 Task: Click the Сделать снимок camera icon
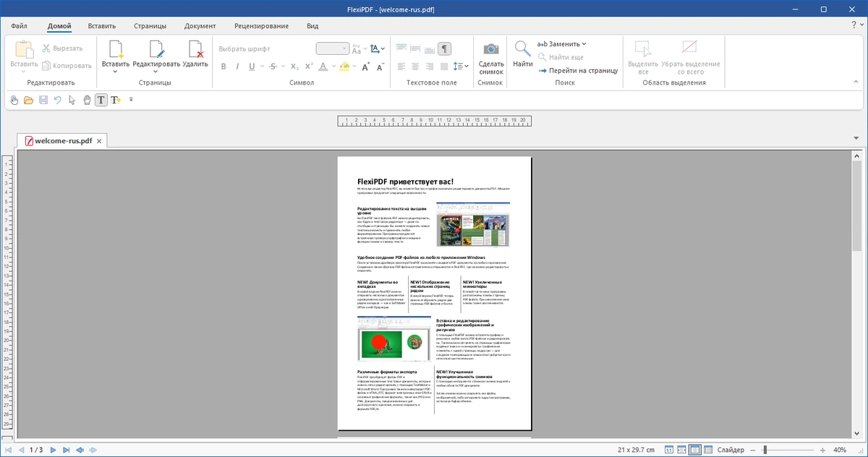pos(491,48)
